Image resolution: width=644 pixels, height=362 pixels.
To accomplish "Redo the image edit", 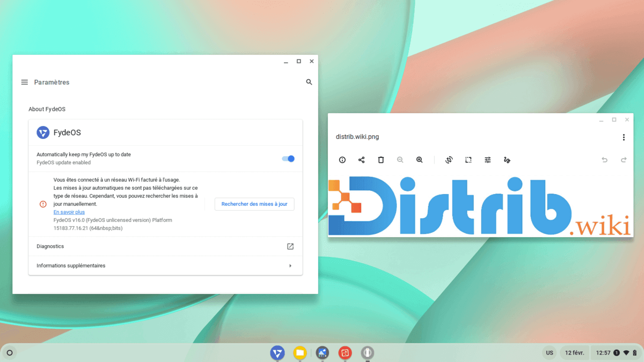I will (624, 160).
